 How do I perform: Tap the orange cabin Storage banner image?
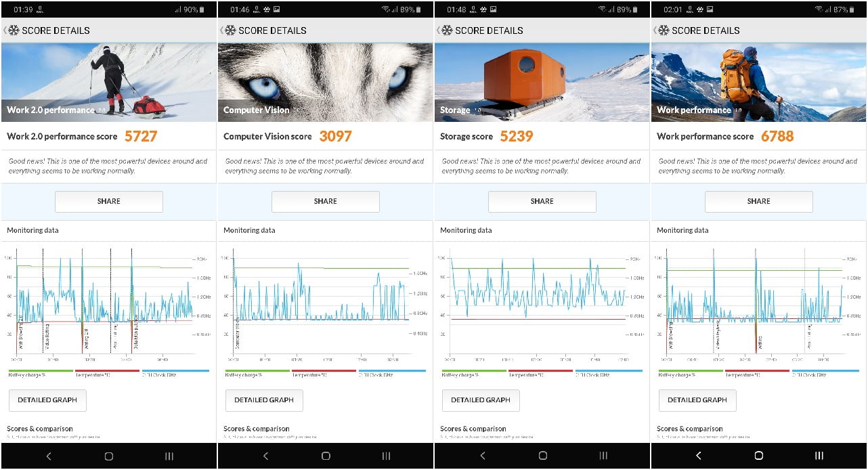(542, 81)
